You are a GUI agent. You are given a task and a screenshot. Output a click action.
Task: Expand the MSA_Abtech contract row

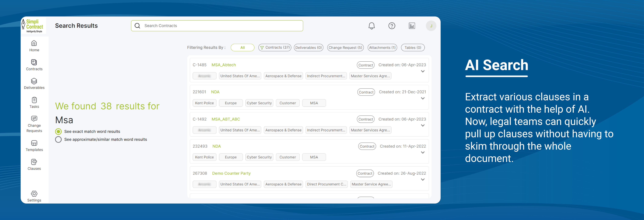pyautogui.click(x=422, y=71)
